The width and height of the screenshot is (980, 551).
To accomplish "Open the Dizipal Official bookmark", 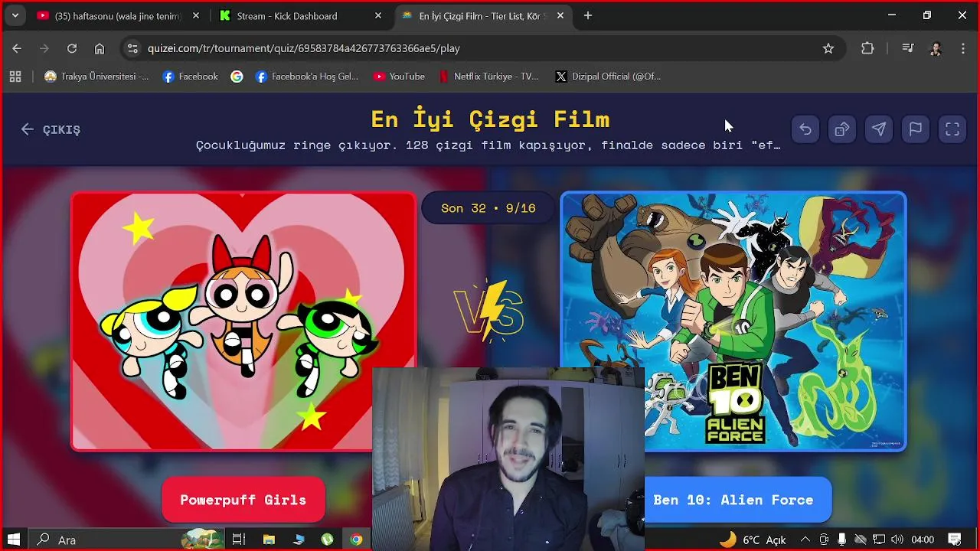I will 608,77.
